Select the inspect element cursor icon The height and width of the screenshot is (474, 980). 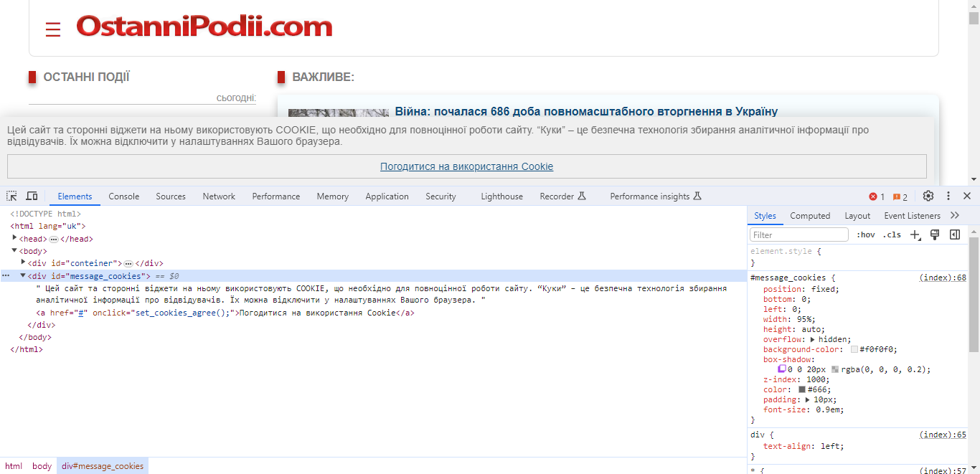click(x=11, y=196)
